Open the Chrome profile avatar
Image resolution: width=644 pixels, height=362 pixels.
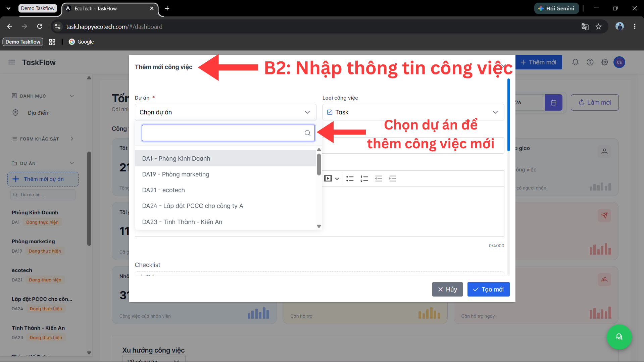tap(620, 27)
